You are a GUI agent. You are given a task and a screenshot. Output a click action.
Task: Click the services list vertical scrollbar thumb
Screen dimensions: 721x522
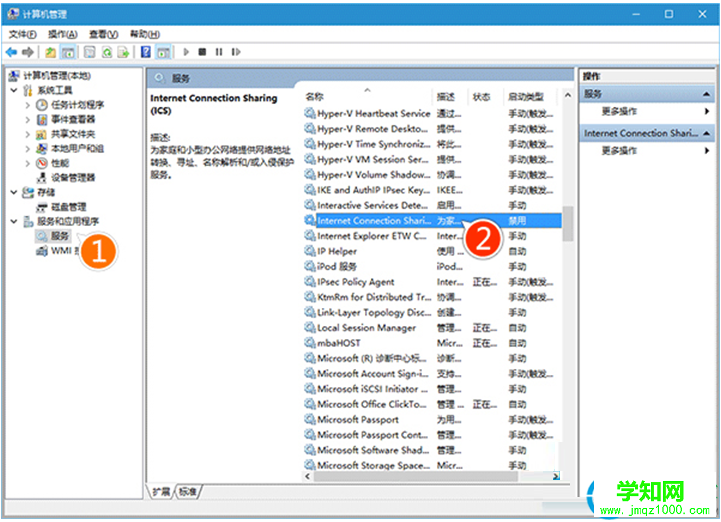[567, 224]
